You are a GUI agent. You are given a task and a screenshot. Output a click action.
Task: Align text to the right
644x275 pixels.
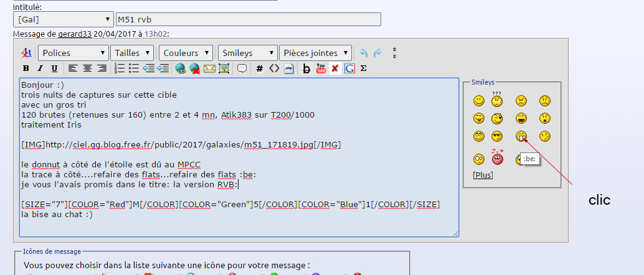[x=102, y=68]
